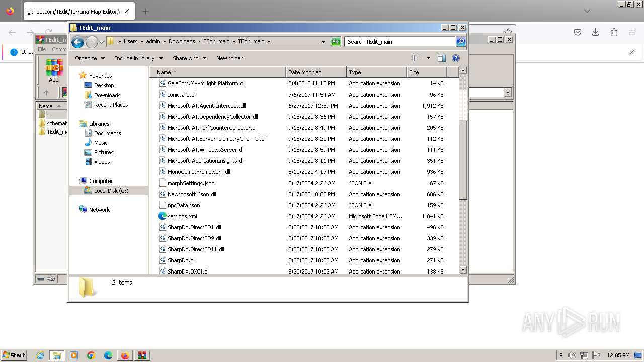Open Videos library in navigation pane

102,162
